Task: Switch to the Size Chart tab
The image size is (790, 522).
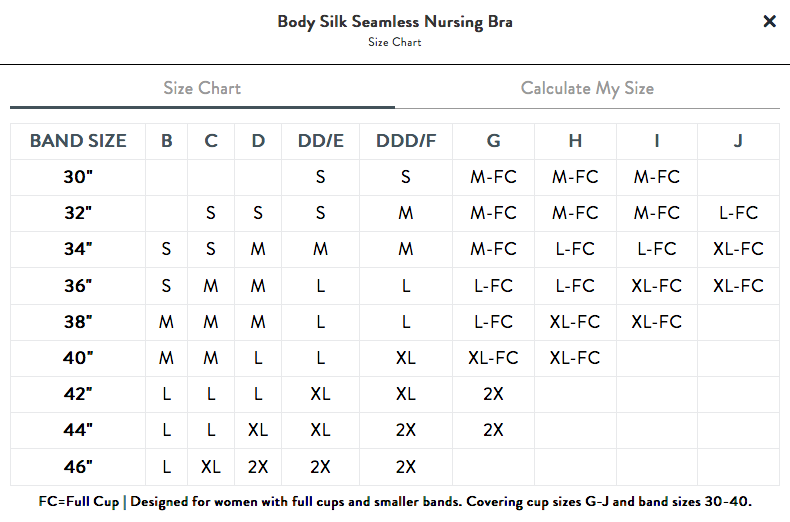Action: pyautogui.click(x=202, y=88)
